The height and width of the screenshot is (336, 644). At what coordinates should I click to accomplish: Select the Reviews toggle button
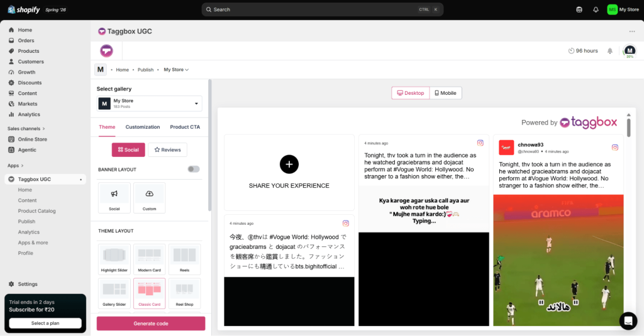(167, 149)
